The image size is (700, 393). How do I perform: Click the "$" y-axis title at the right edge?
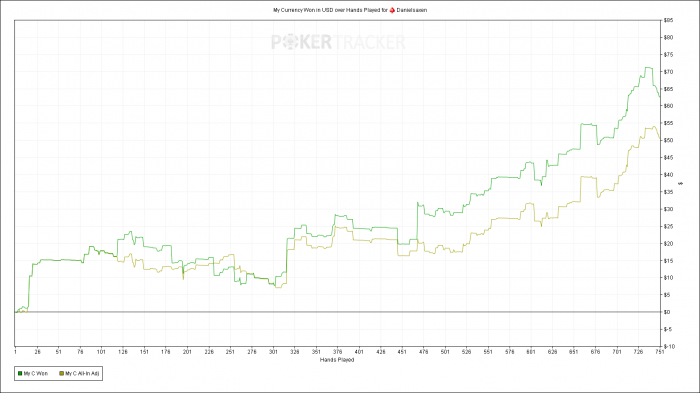681,184
